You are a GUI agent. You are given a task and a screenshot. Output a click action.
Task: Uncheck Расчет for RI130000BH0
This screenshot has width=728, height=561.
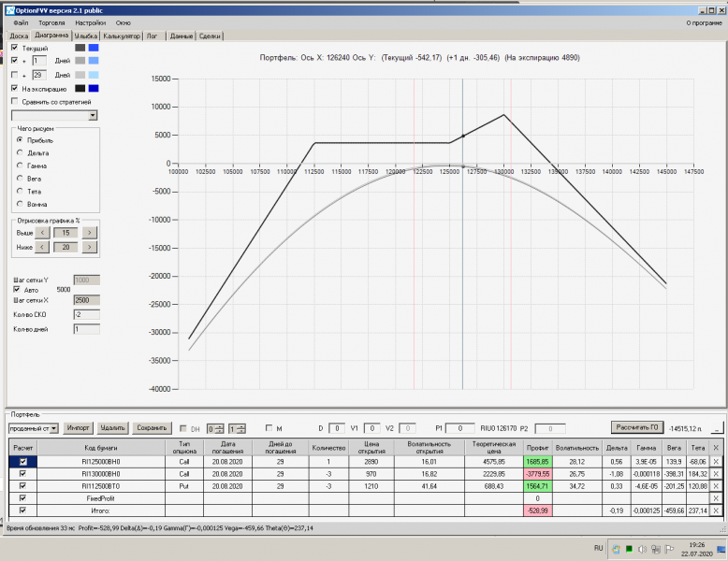[x=22, y=473]
